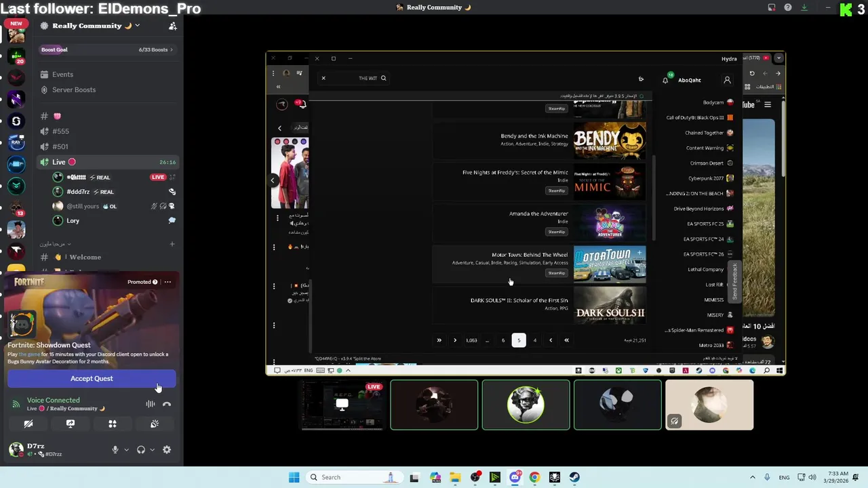Go to results page 4
Viewport: 868px width, 488px height.
(x=534, y=340)
